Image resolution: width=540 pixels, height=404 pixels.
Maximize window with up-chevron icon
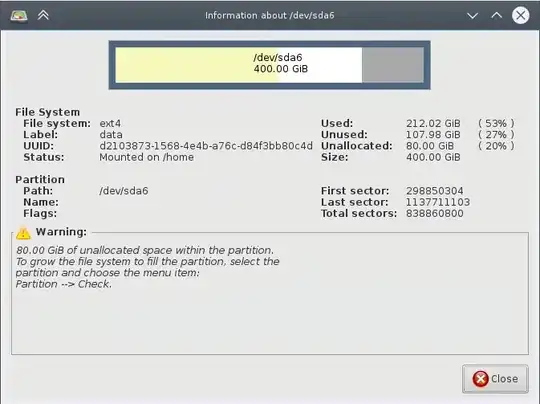click(x=496, y=15)
